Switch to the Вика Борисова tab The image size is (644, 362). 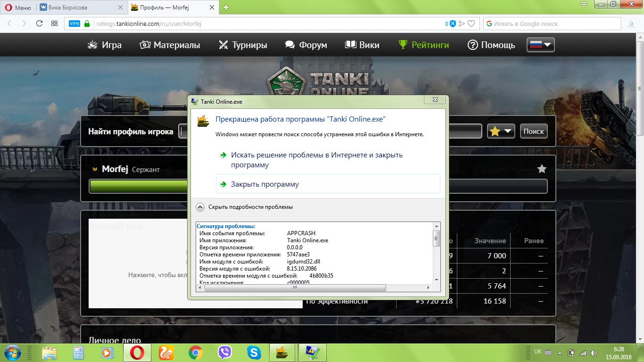[x=80, y=8]
